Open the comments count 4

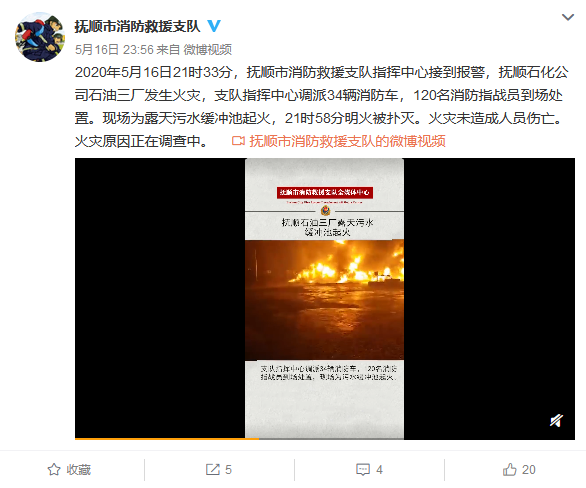coord(379,470)
